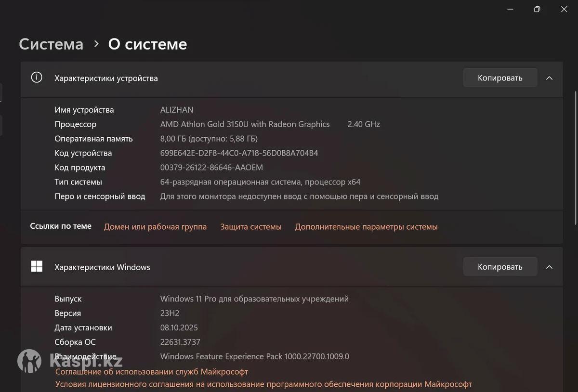Open Условия лицензионного соглашения link

263,384
